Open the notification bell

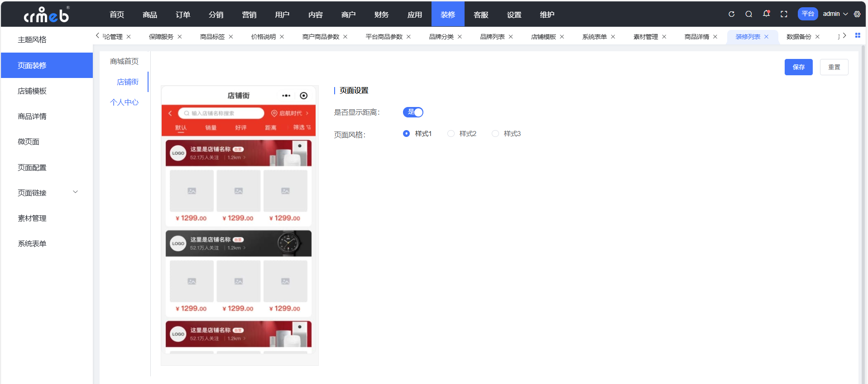click(x=766, y=14)
